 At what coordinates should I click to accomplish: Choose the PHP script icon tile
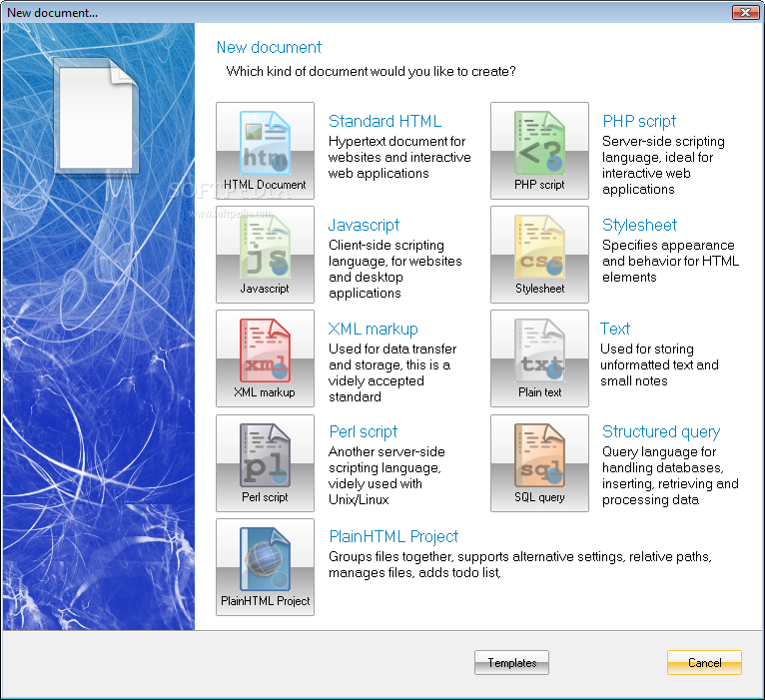click(539, 150)
